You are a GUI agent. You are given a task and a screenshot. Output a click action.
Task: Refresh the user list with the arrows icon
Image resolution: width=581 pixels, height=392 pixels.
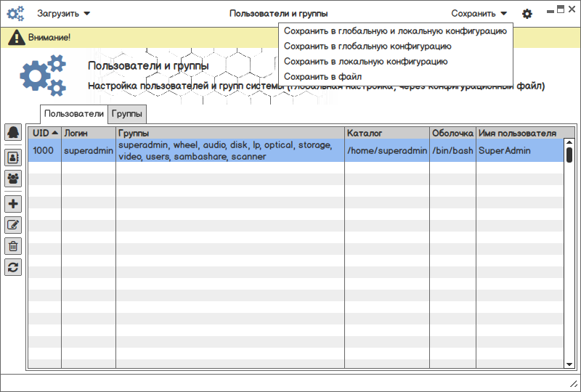pyautogui.click(x=13, y=267)
